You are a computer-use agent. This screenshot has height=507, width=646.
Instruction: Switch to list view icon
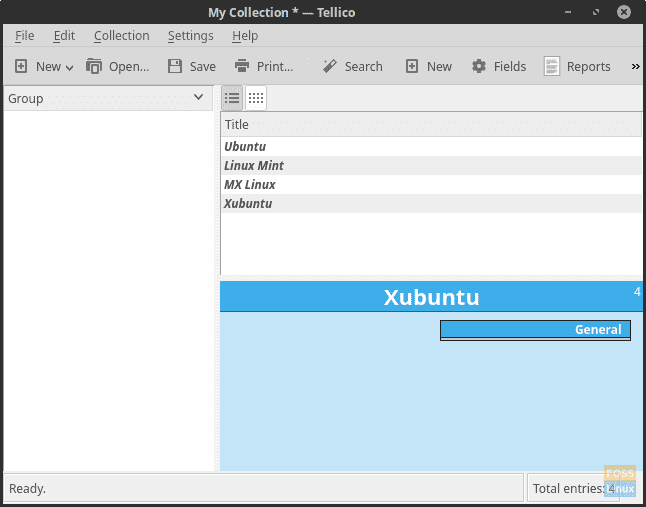(x=232, y=98)
